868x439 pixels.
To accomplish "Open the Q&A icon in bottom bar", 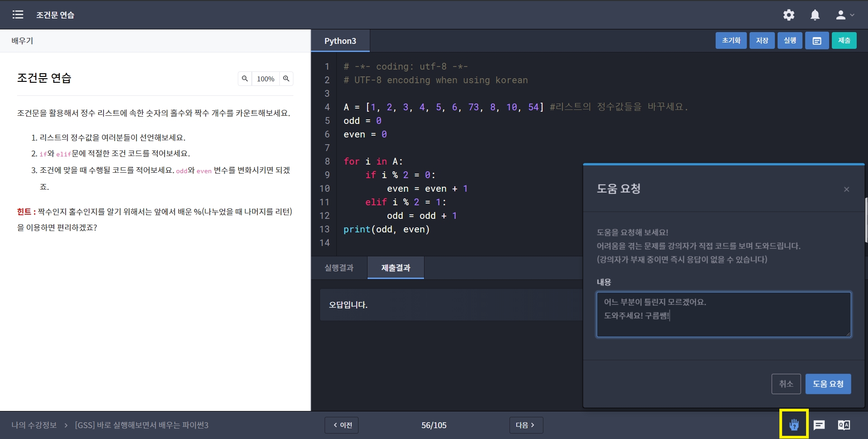I will (844, 425).
